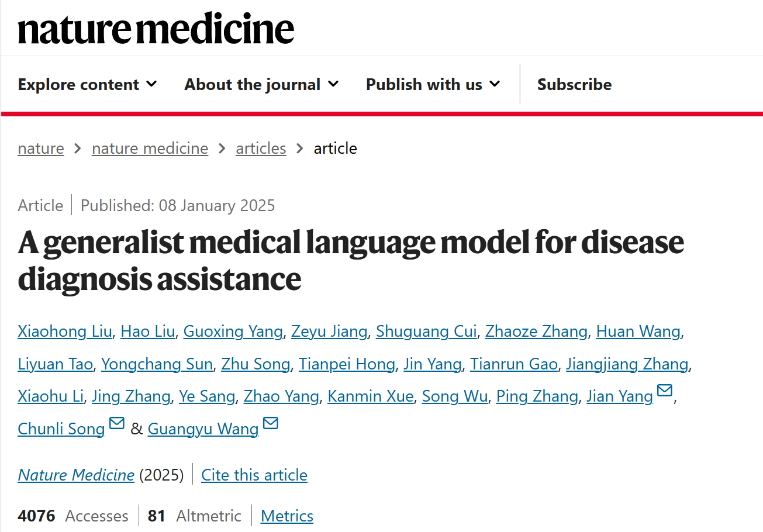Viewport: 763px width, 532px height.
Task: Expand the Explore content dropdown
Action: tap(87, 84)
